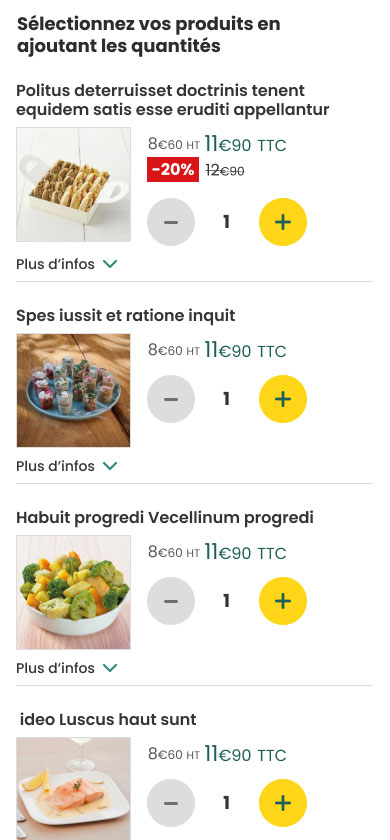Click minus for Habuit progredi Vecellinum vegetables
The height and width of the screenshot is (840, 390).
coord(171,601)
